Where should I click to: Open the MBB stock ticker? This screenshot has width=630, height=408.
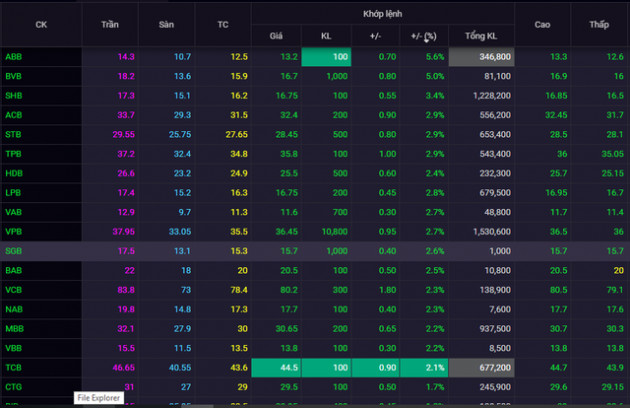pyautogui.click(x=14, y=329)
